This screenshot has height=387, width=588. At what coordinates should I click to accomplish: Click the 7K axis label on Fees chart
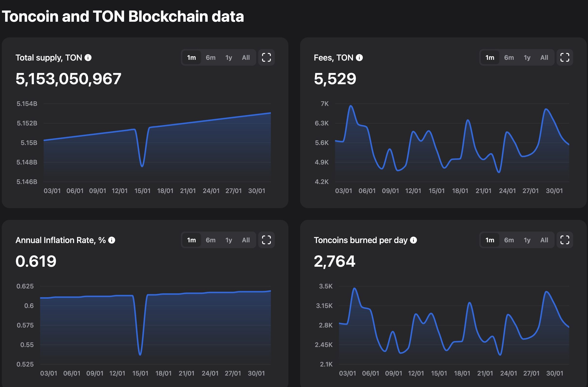click(x=325, y=104)
